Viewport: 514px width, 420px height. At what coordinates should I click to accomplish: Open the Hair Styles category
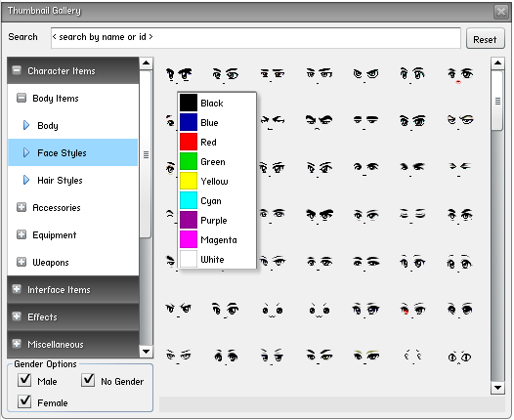pyautogui.click(x=60, y=180)
